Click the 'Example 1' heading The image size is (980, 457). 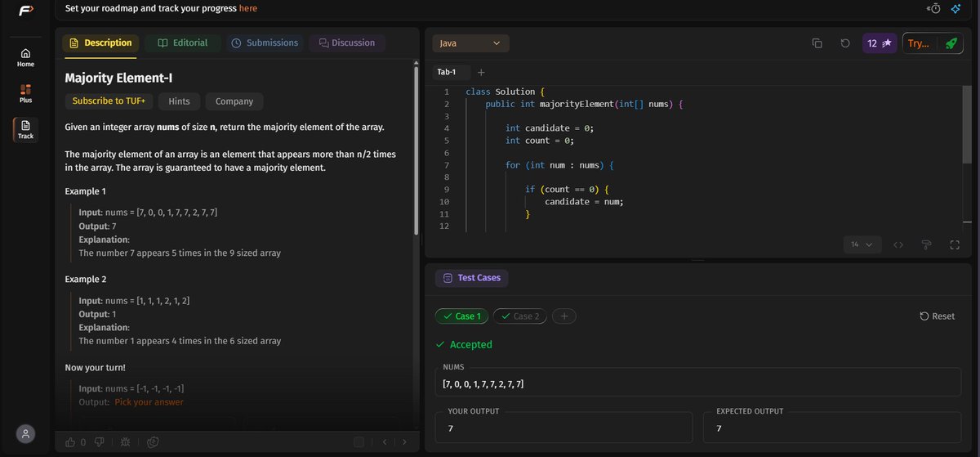[86, 191]
